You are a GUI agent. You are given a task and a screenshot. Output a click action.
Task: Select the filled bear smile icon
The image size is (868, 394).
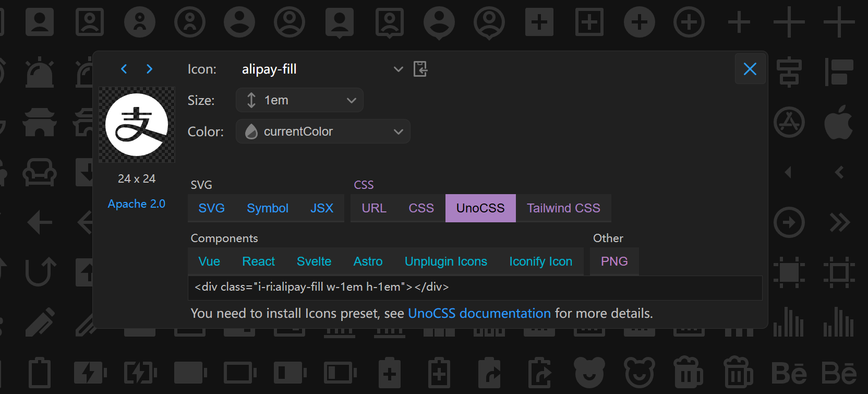click(589, 373)
